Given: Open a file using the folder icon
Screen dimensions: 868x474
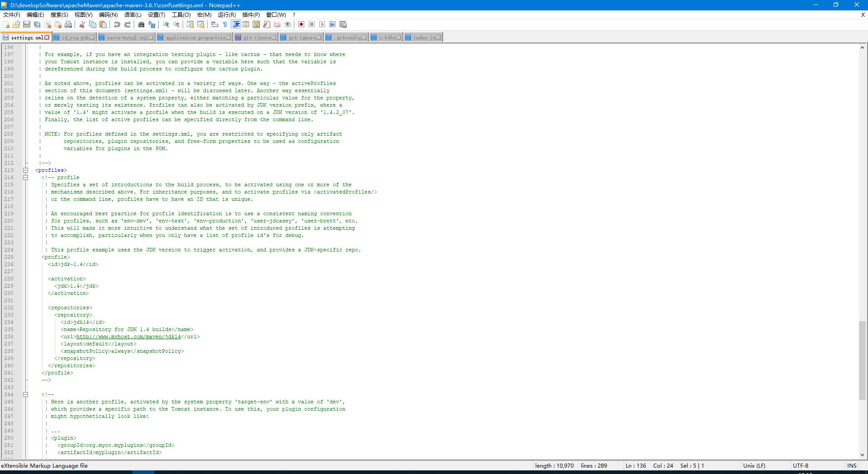Looking at the screenshot, I should click(16, 24).
